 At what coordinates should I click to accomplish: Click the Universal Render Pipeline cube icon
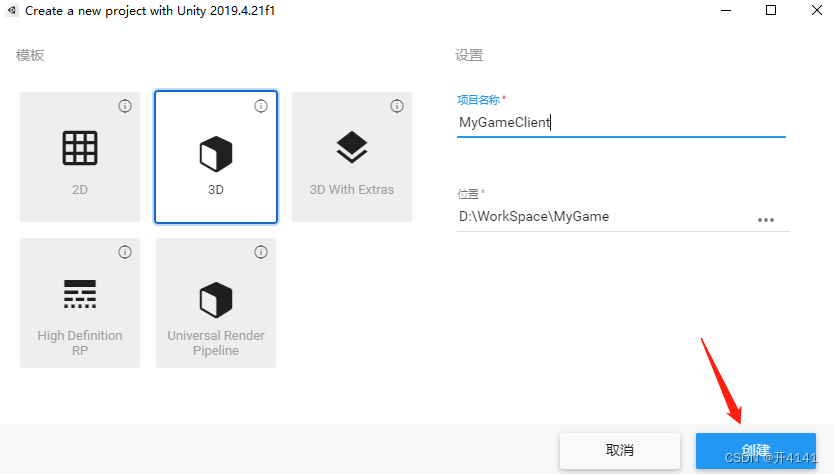[x=216, y=300]
